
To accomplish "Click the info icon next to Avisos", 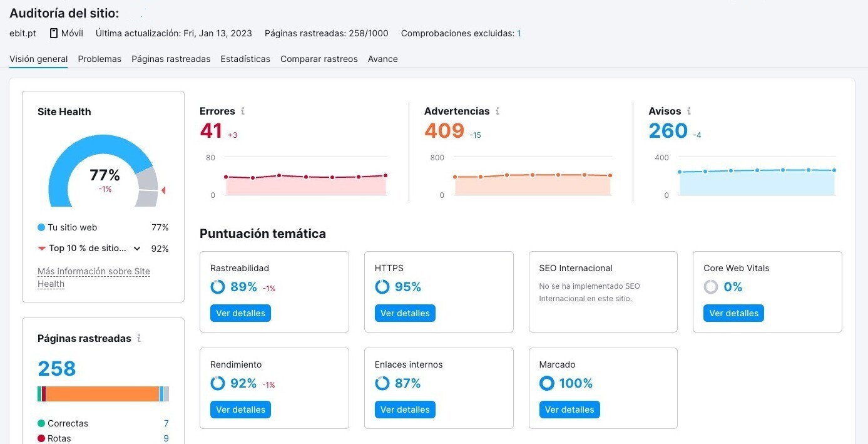I will tap(688, 111).
